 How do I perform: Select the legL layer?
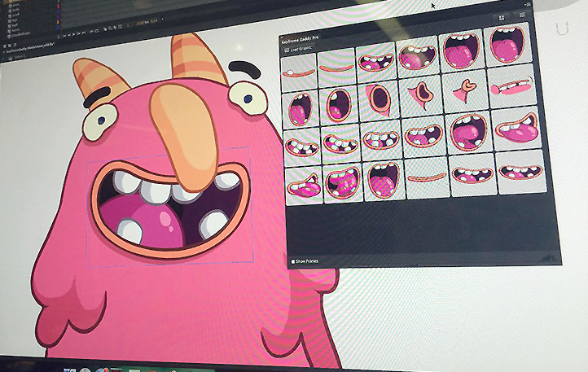pos(15,20)
